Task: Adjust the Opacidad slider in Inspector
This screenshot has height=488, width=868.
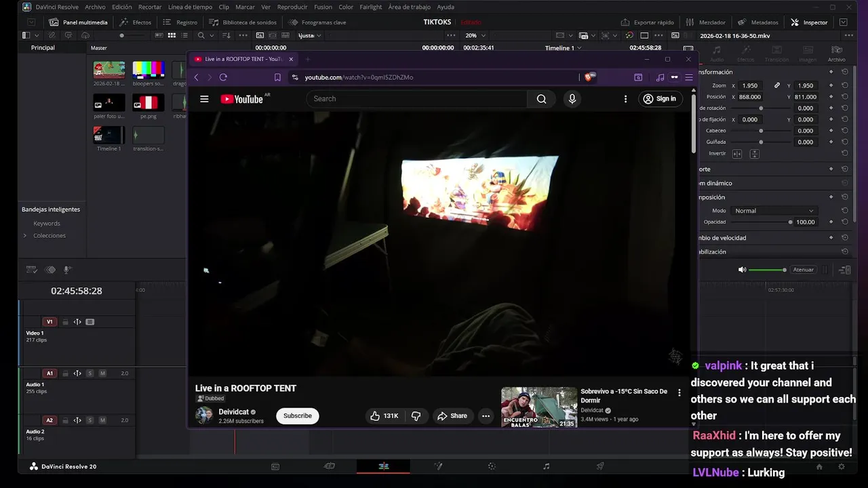Action: pyautogui.click(x=761, y=222)
